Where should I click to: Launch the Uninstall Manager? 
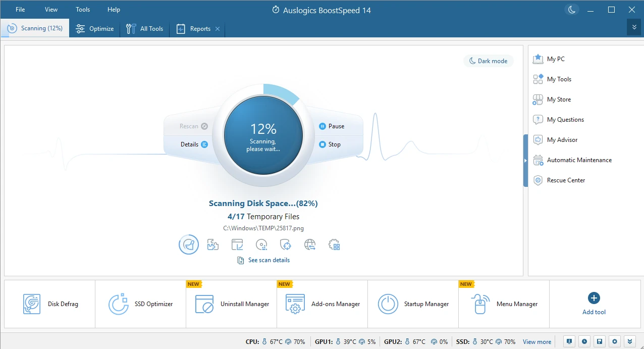coord(231,304)
